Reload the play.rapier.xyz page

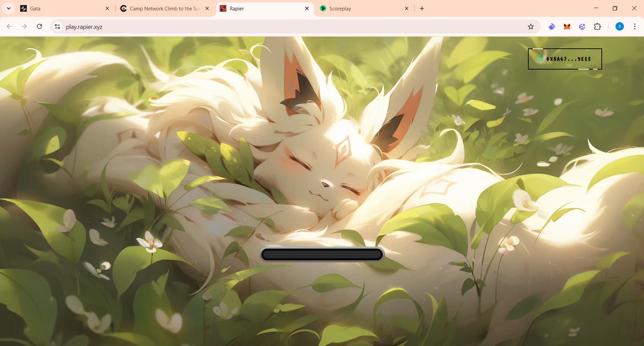click(39, 26)
